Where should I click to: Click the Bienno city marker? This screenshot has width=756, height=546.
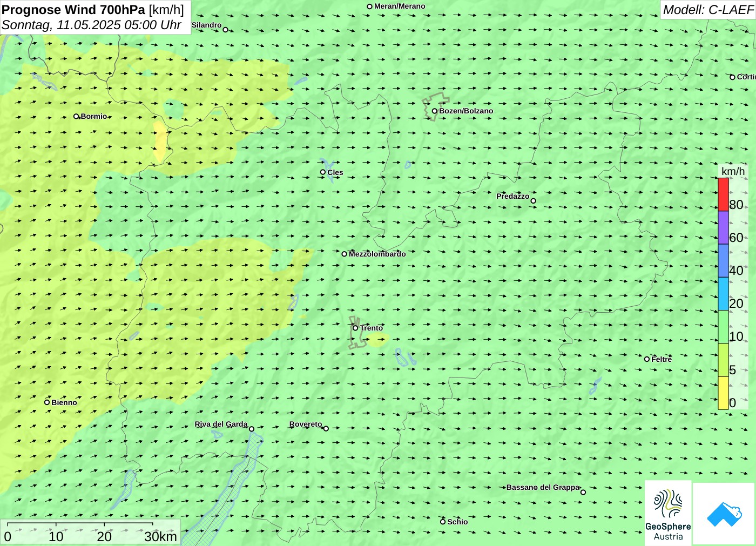47,402
